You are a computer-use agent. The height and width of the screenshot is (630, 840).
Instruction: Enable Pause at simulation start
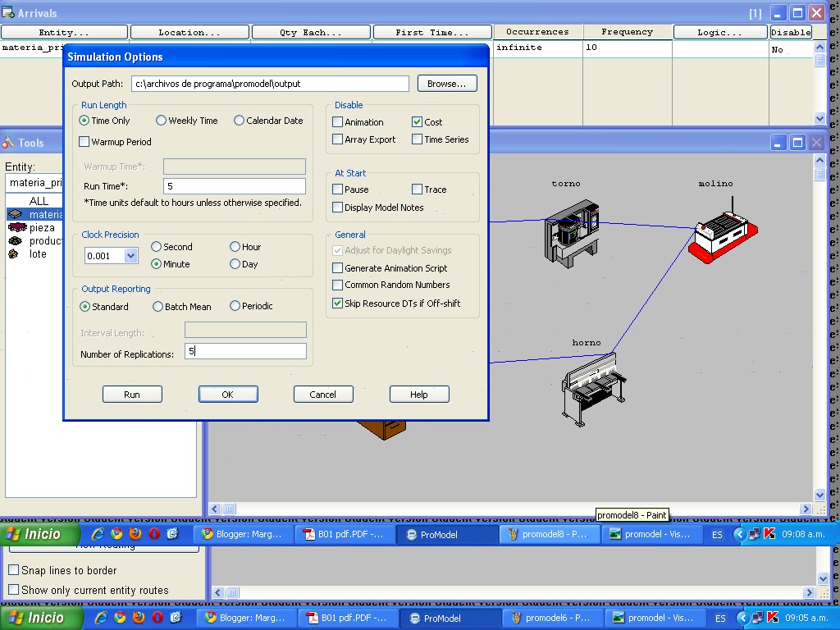click(337, 189)
